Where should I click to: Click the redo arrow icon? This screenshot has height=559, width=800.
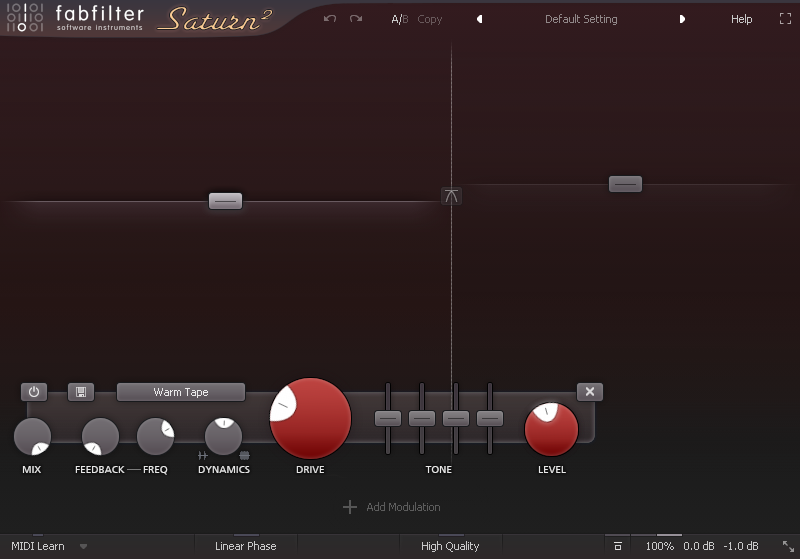tap(356, 19)
